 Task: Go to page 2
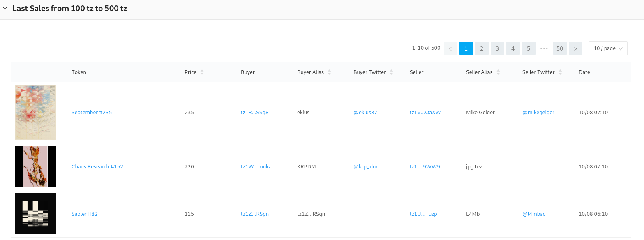pyautogui.click(x=482, y=48)
